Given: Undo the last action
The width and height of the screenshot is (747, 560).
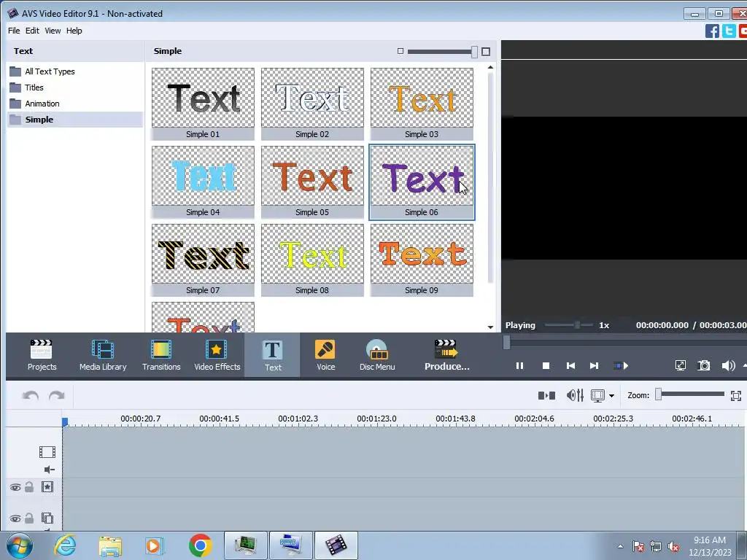Looking at the screenshot, I should [x=31, y=396].
